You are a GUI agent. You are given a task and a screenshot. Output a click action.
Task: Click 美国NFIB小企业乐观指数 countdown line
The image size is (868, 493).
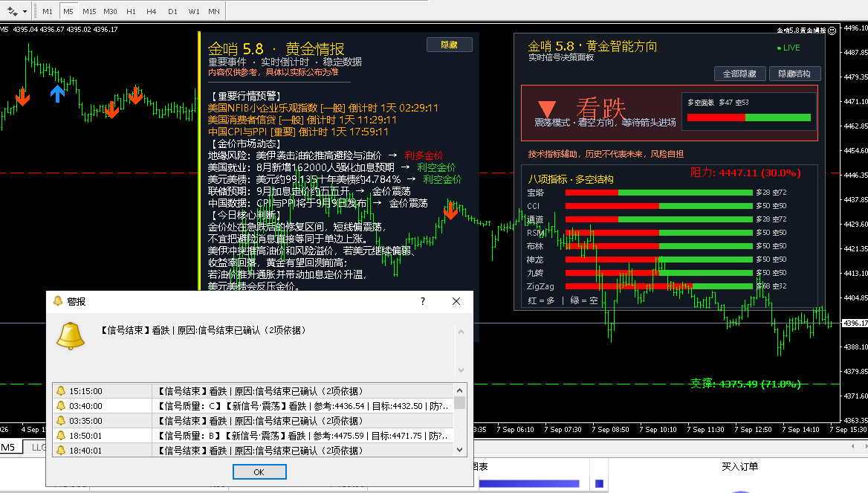coord(323,108)
